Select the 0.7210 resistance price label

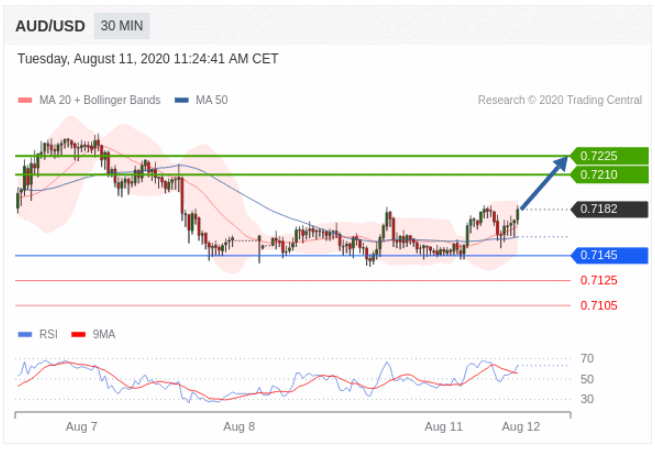point(609,175)
